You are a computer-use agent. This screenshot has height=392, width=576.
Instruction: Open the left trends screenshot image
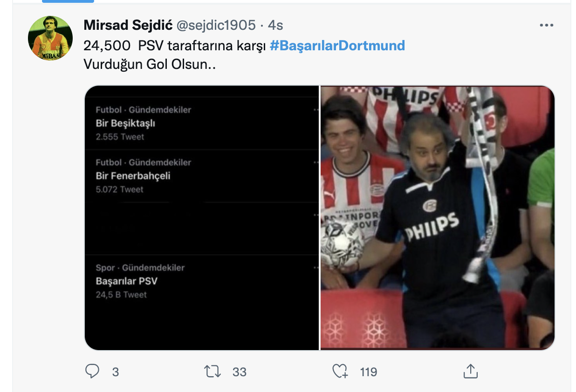pyautogui.click(x=202, y=217)
